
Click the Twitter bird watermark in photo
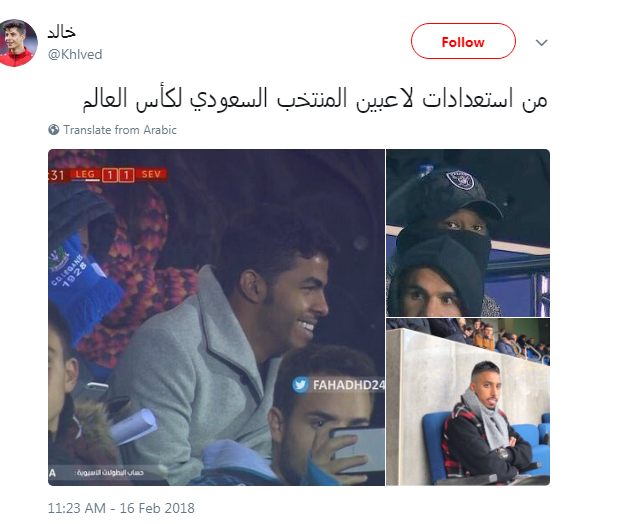[300, 385]
